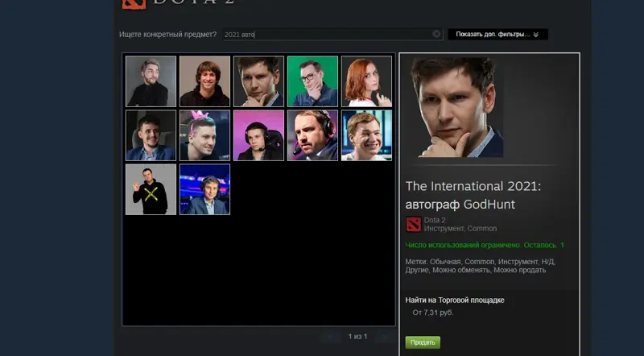Select the man in blue jacket on chair item
The image size is (644, 356).
151,135
